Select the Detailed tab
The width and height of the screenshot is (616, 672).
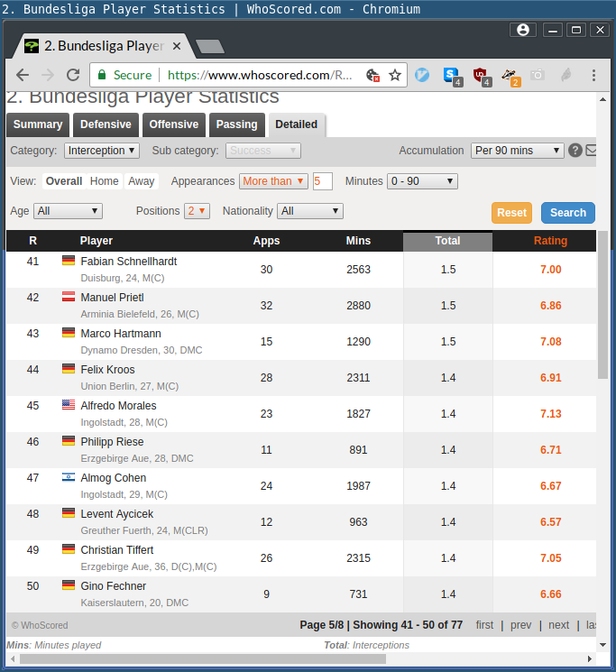pos(297,124)
